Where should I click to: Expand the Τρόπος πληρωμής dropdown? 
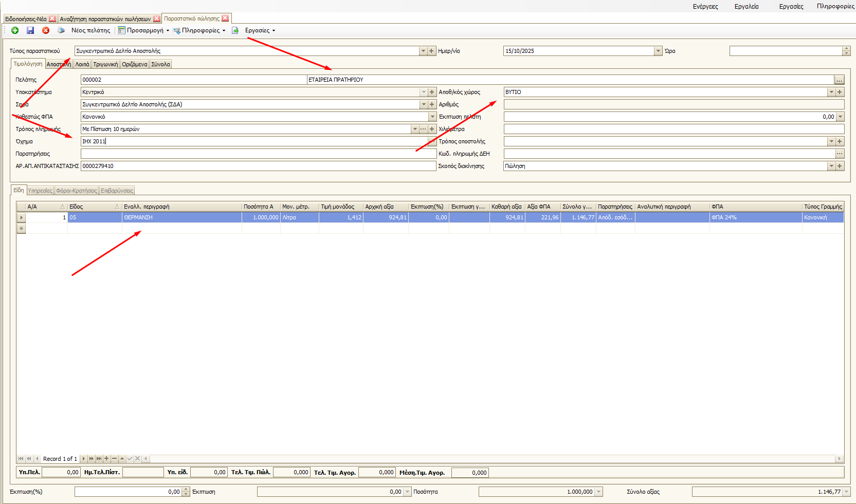pos(415,129)
